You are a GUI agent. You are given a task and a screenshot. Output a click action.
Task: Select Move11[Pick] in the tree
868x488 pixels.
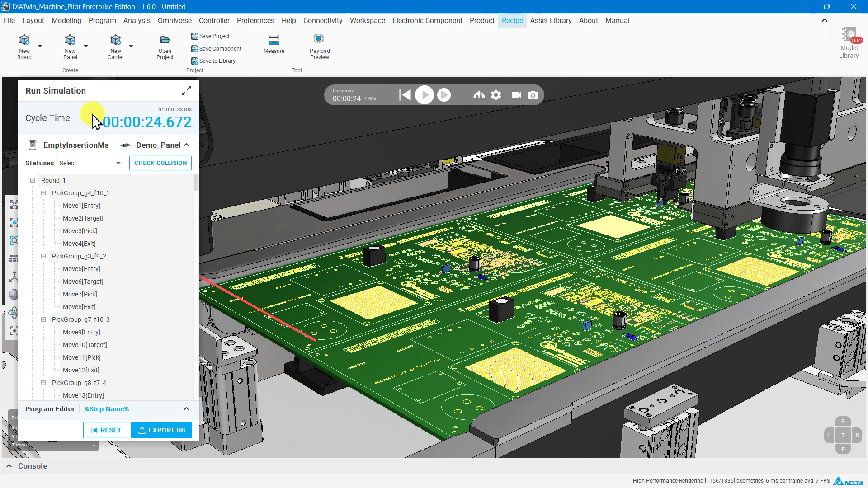pyautogui.click(x=82, y=357)
